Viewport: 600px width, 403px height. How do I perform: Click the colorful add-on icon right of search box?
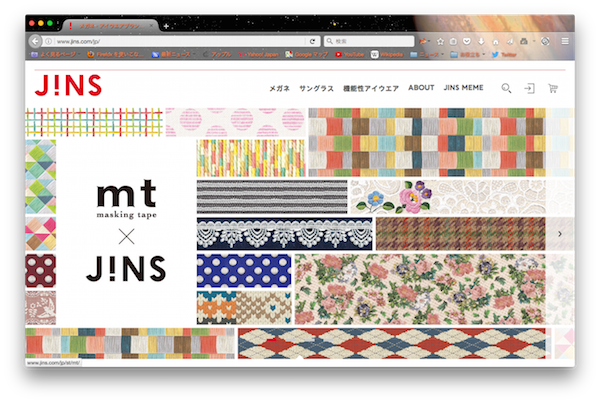[422, 41]
